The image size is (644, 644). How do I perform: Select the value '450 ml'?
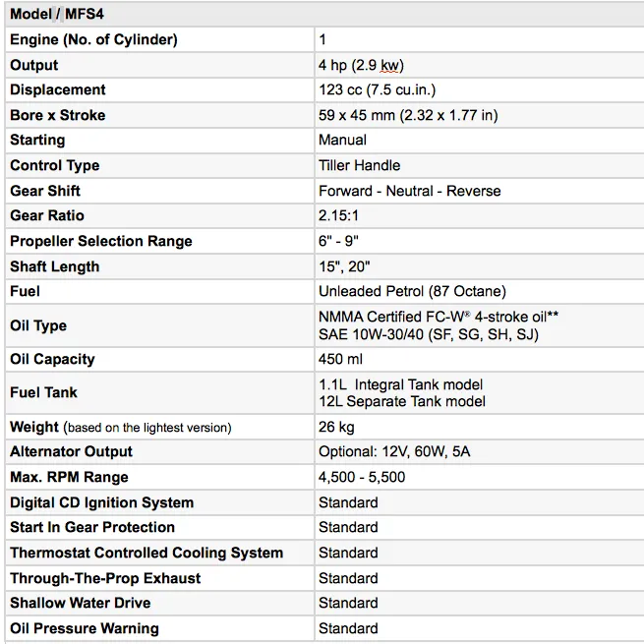tap(340, 359)
